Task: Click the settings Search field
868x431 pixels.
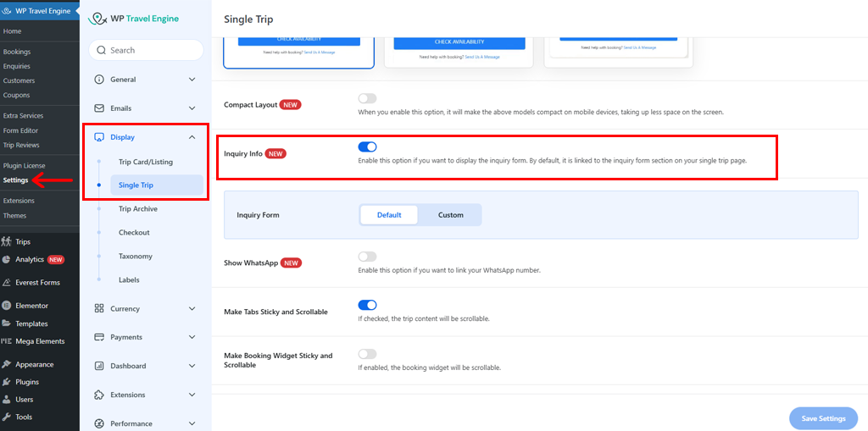Action: click(146, 50)
